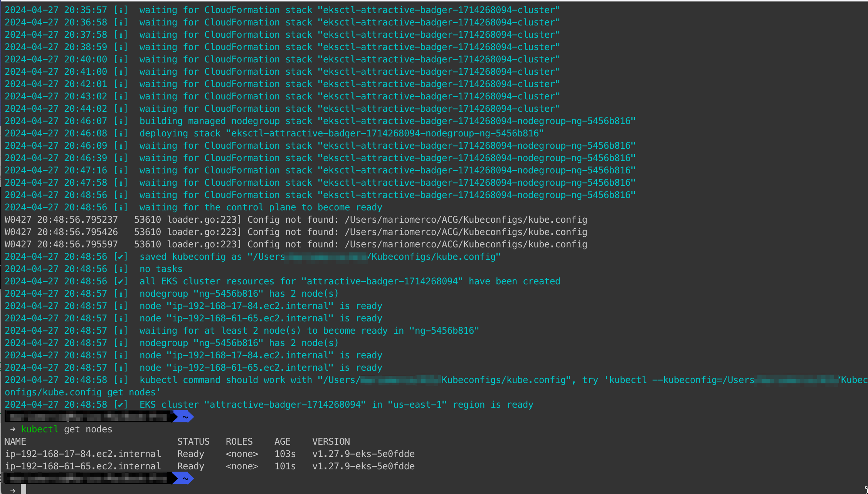Click Ready status of node 17-84 row
The width and height of the screenshot is (868, 494).
191,454
